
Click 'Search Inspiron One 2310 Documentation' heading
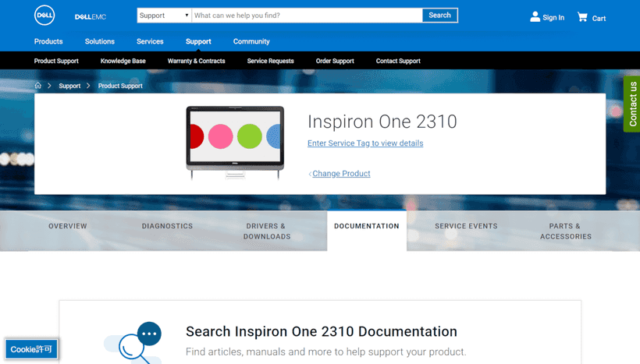pyautogui.click(x=322, y=331)
